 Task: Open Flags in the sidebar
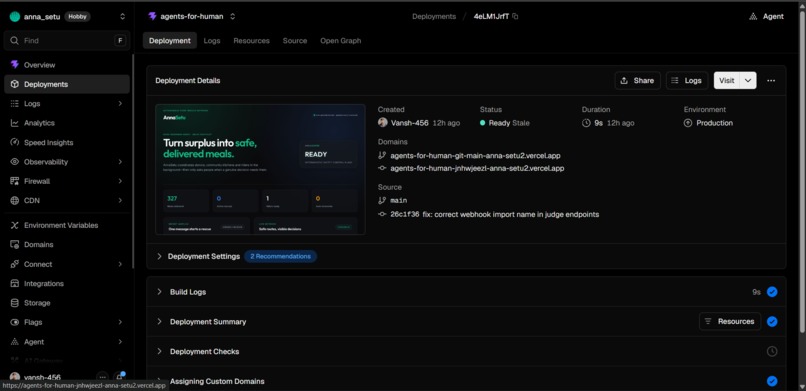pyautogui.click(x=67, y=322)
